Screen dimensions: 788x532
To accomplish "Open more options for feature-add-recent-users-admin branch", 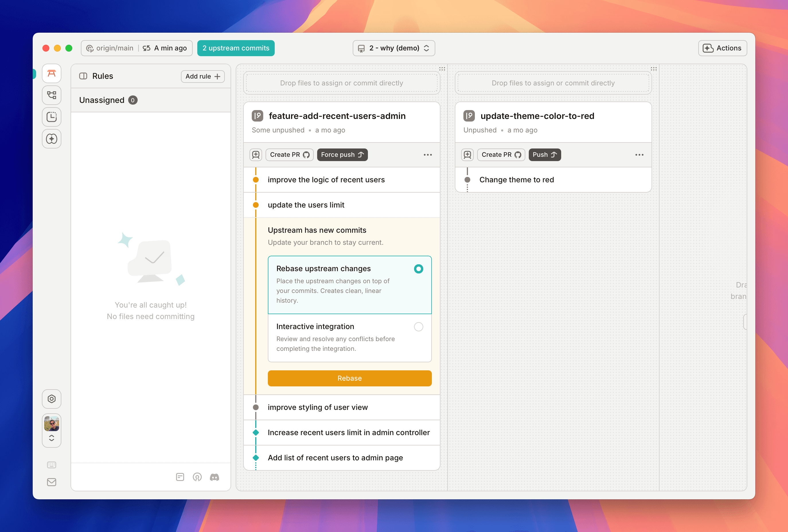I will click(428, 155).
